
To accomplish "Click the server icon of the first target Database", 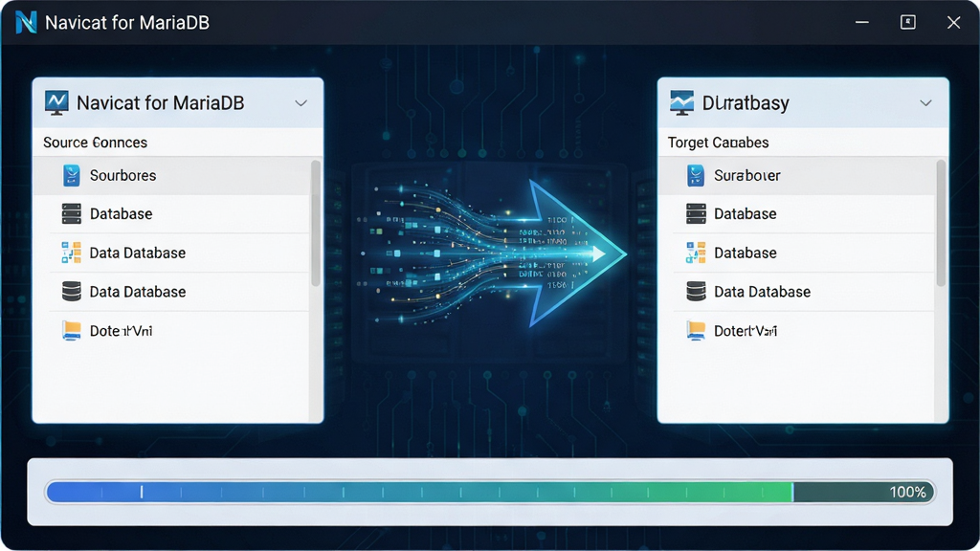I will (x=696, y=213).
